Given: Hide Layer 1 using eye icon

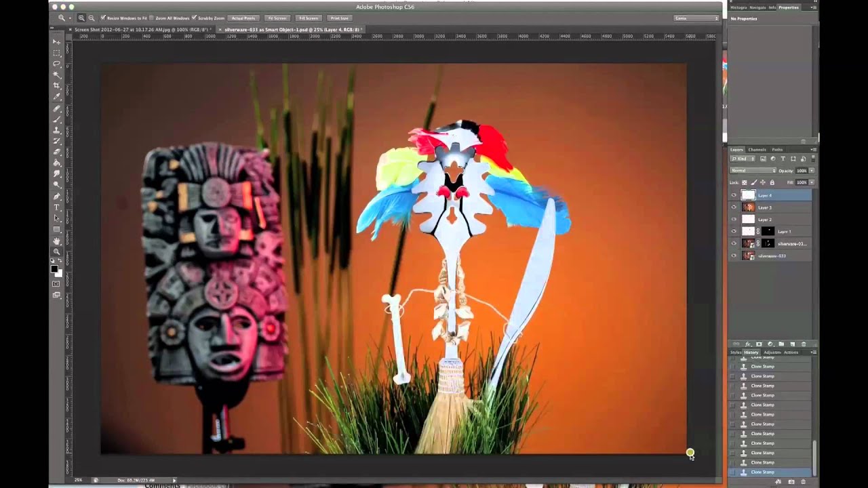Looking at the screenshot, I should pos(734,231).
